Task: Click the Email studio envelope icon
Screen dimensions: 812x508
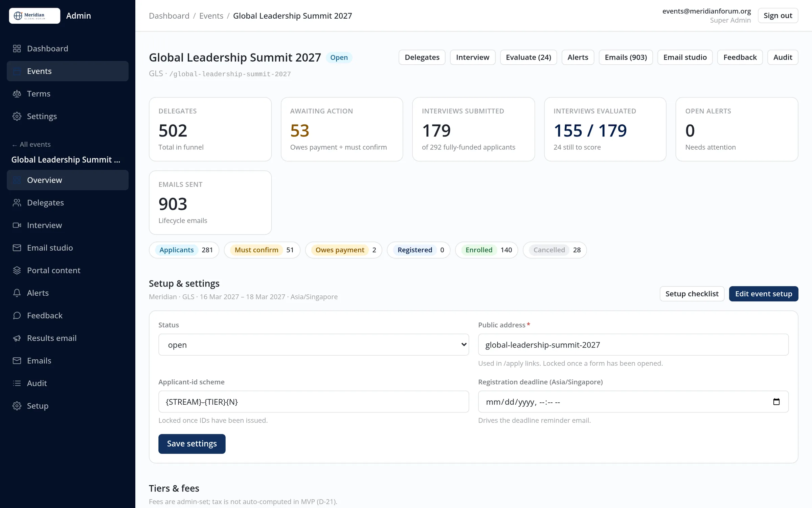Action: [17, 248]
